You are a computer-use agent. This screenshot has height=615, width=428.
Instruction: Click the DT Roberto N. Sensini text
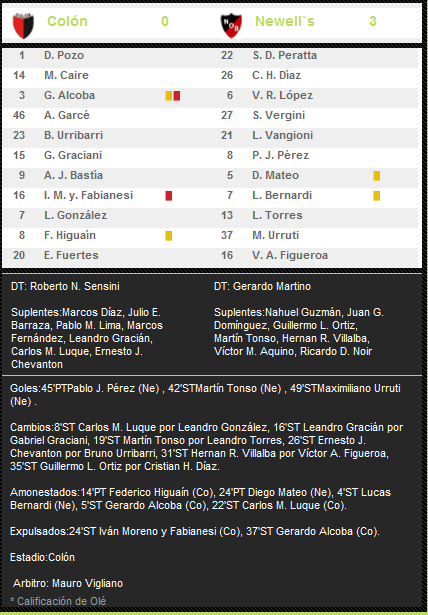(65, 286)
